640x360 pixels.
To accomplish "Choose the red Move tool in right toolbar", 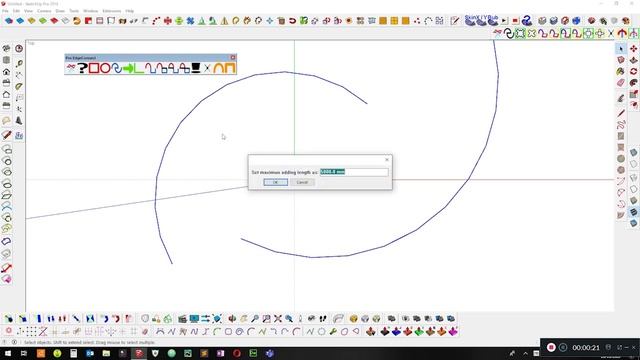I will tap(633, 49).
